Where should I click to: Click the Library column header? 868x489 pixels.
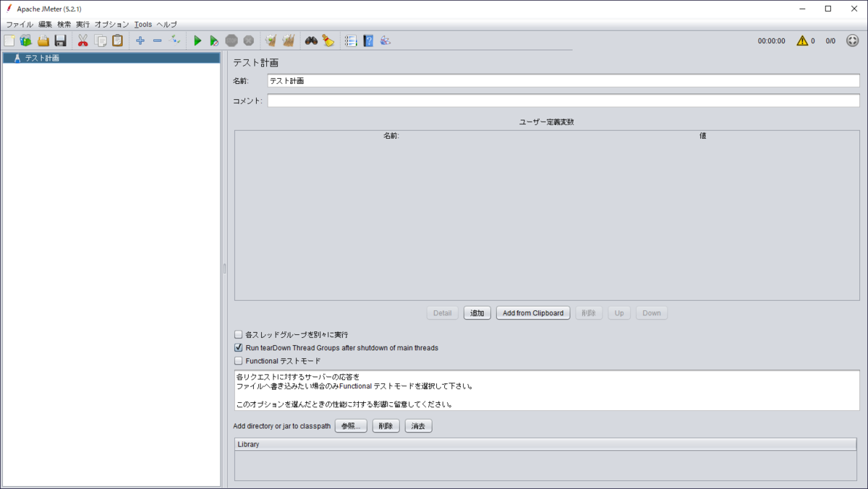coord(546,444)
